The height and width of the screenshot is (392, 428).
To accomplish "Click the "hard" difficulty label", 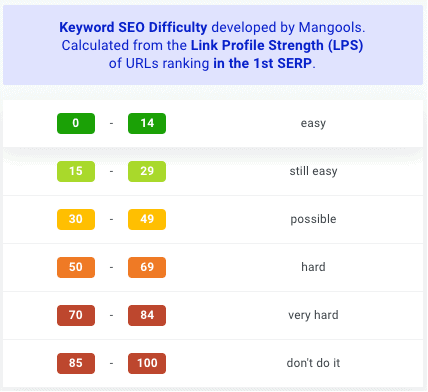I will coord(313,267).
